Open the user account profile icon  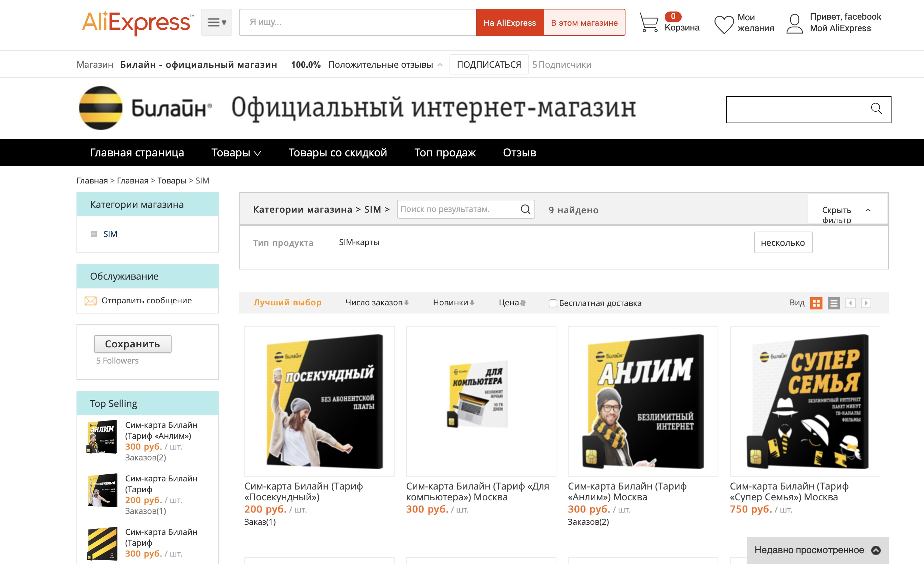point(794,23)
